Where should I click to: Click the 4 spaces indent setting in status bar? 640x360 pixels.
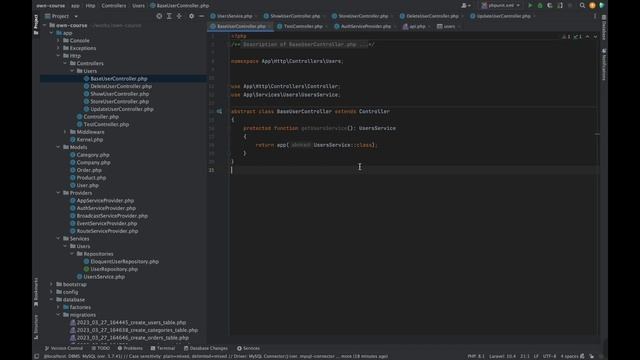pos(569,356)
